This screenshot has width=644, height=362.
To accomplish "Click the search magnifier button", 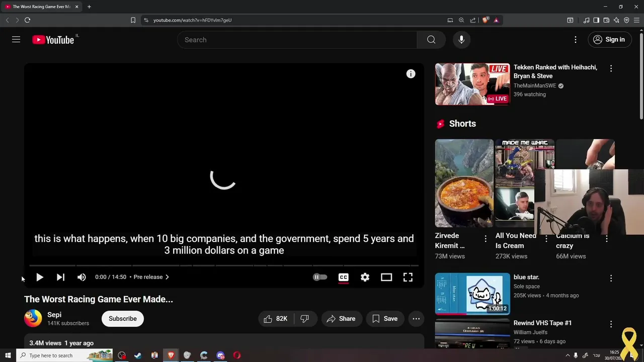I will tap(431, 40).
